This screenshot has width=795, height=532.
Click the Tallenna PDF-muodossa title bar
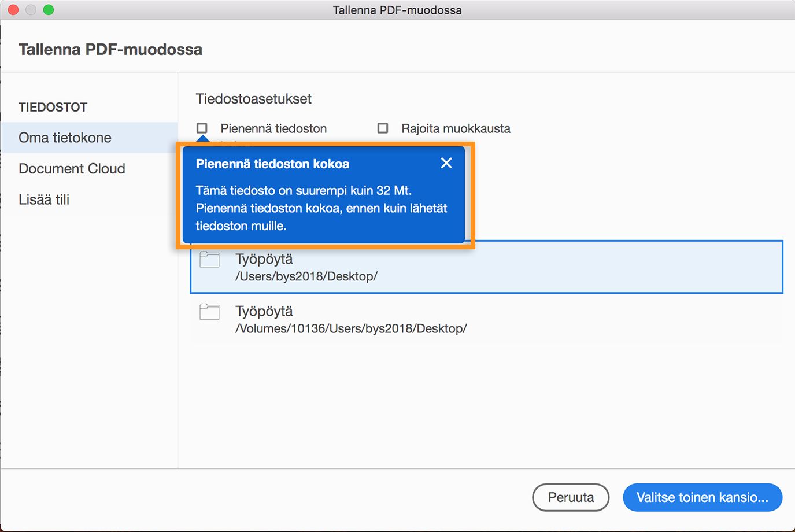pyautogui.click(x=397, y=10)
